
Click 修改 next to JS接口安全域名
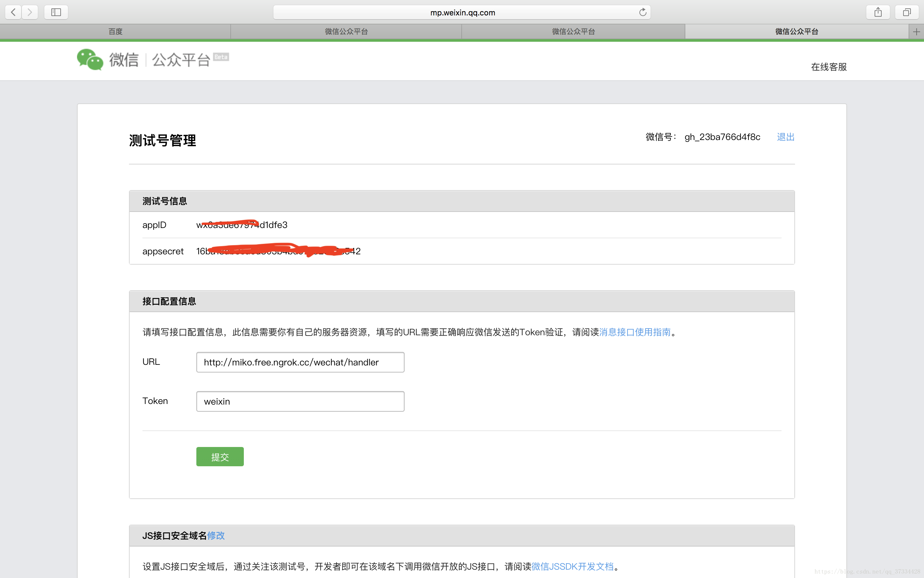point(216,536)
